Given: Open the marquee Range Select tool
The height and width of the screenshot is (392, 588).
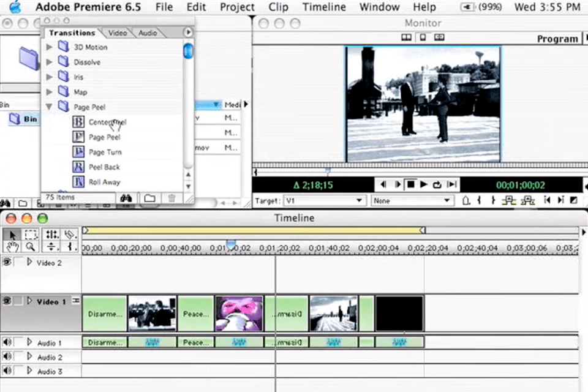Looking at the screenshot, I should pyautogui.click(x=31, y=235).
